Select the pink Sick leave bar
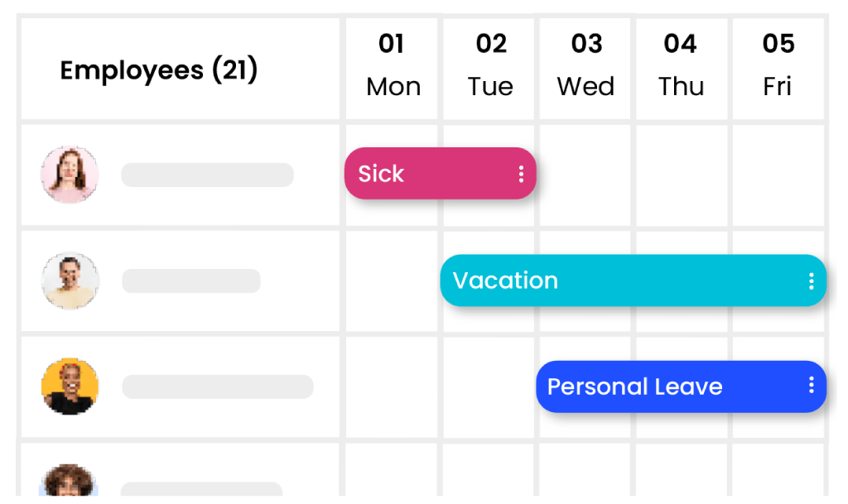Image resolution: width=848 pixels, height=504 pixels. (x=431, y=174)
